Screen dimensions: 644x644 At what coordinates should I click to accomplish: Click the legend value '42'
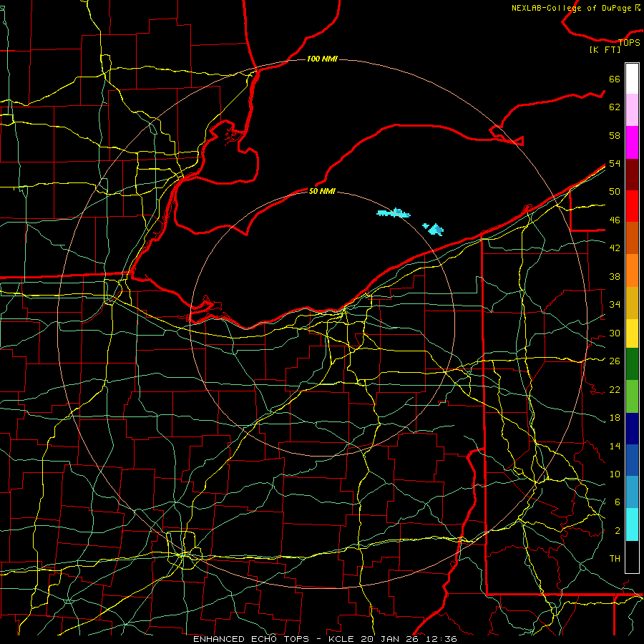(x=615, y=248)
